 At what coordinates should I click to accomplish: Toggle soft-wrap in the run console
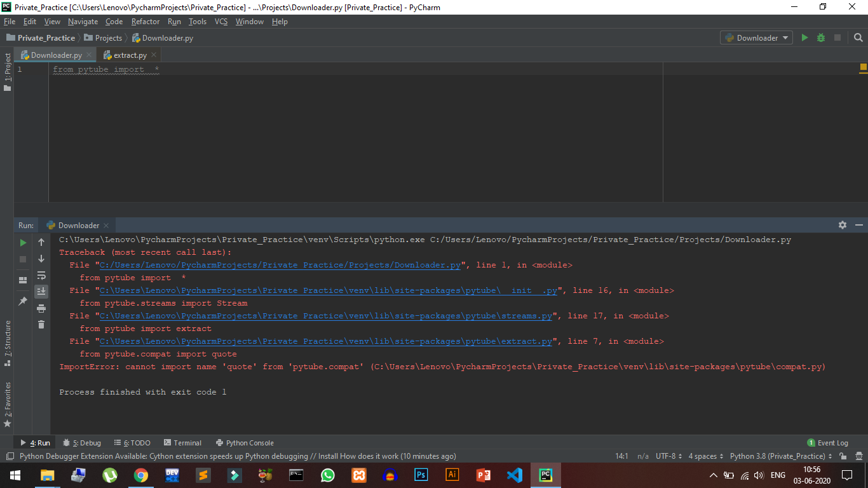pos(41,275)
